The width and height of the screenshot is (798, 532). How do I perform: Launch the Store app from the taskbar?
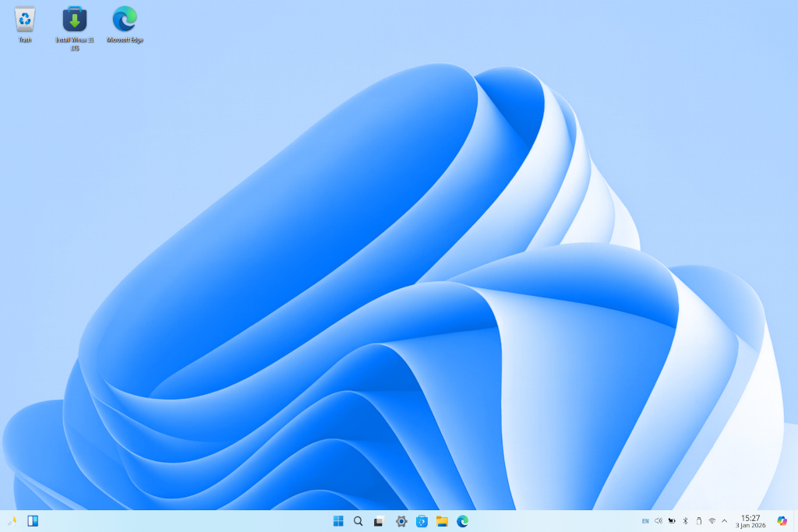pyautogui.click(x=422, y=521)
